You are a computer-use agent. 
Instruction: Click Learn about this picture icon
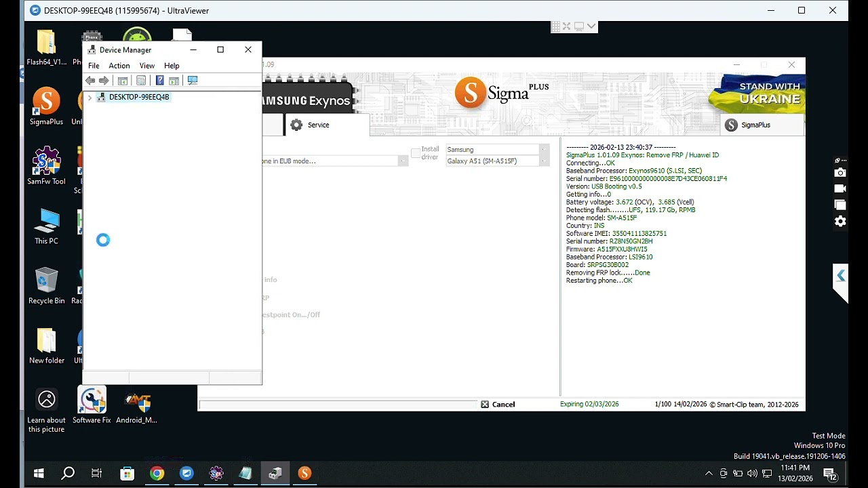(46, 411)
